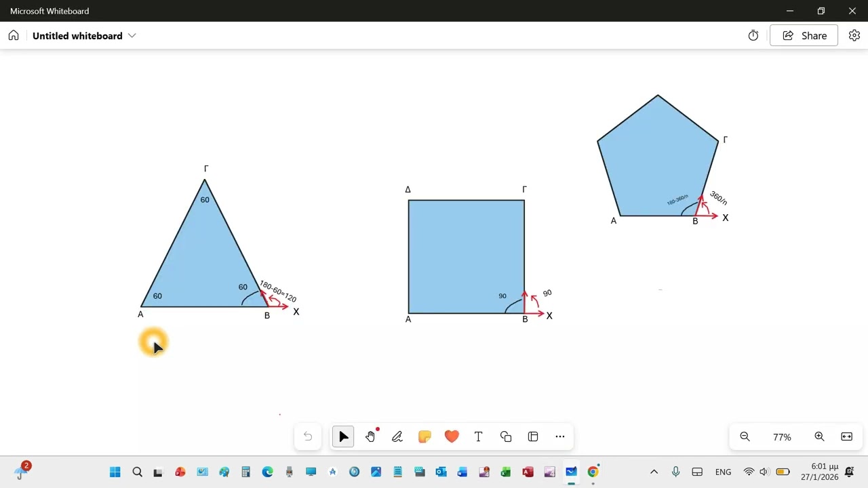This screenshot has height=488, width=868.
Task: Select the blue square shape
Action: click(x=466, y=256)
